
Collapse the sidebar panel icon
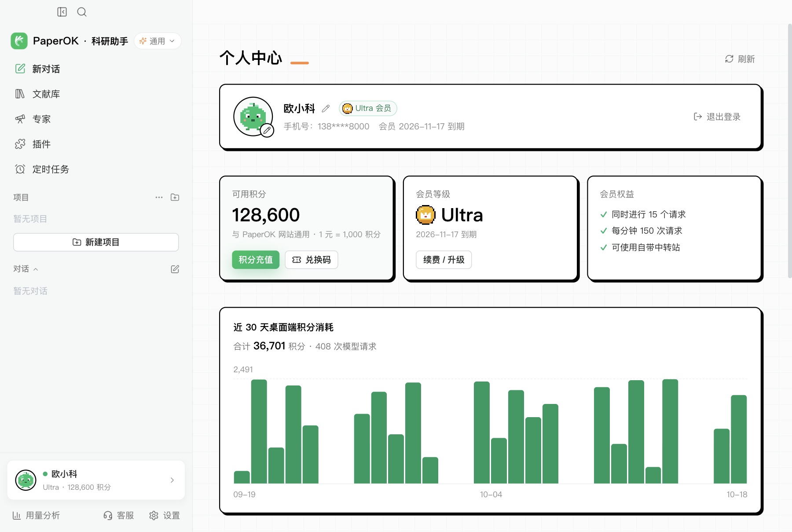pyautogui.click(x=62, y=12)
